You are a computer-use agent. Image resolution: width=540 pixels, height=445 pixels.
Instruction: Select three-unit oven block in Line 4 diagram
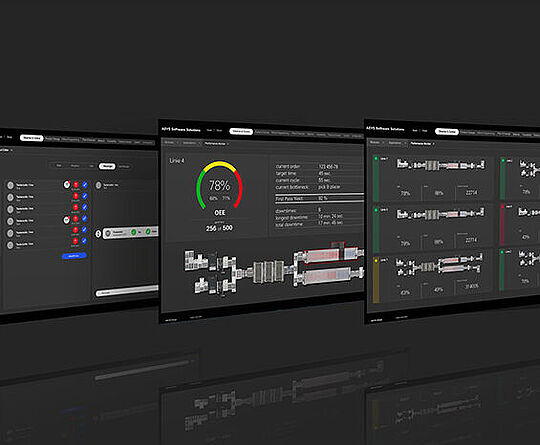[269, 272]
